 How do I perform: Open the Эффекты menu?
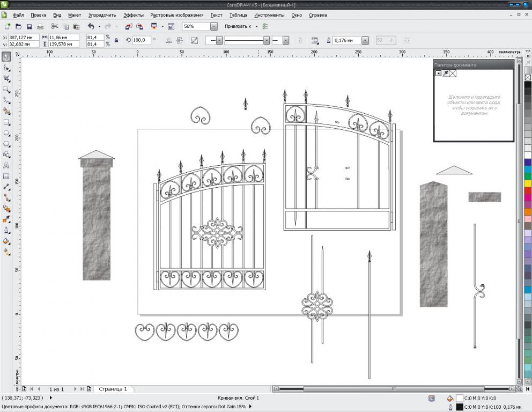click(133, 15)
